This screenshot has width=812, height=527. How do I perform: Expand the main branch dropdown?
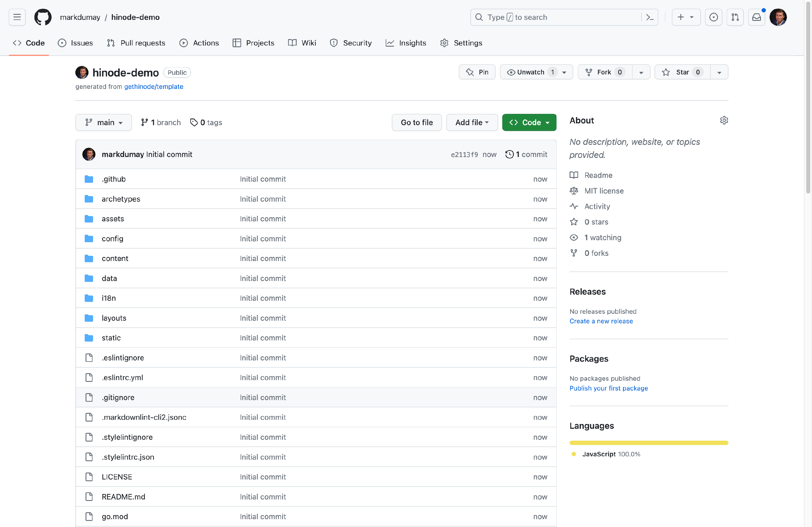tap(103, 122)
